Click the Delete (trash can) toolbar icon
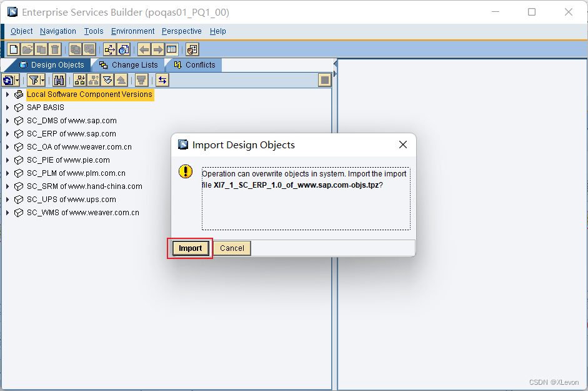This screenshot has width=588, height=391. coord(55,49)
